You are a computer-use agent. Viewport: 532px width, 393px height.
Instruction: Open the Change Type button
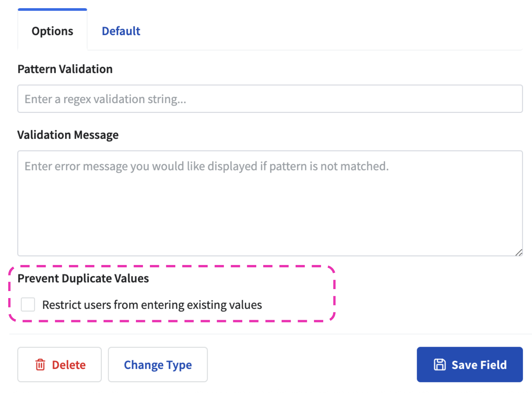[x=158, y=365]
